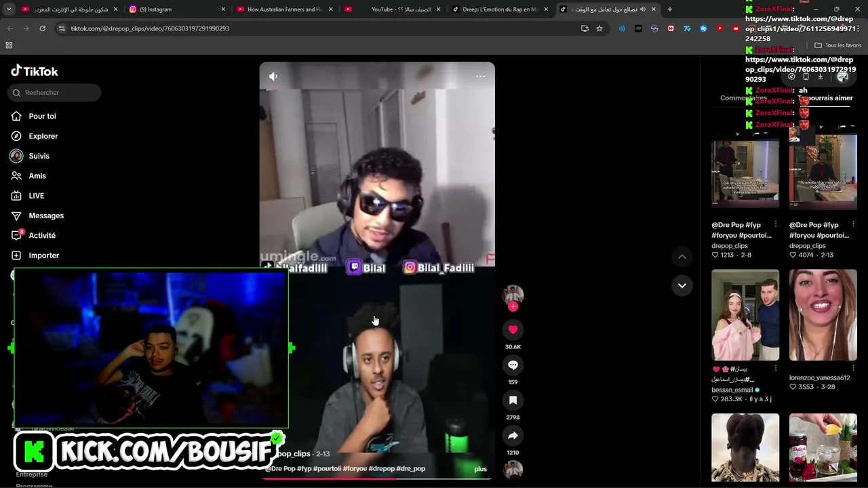Open options for the bessan_esmail video
This screenshot has width=868, height=488.
coord(776,368)
